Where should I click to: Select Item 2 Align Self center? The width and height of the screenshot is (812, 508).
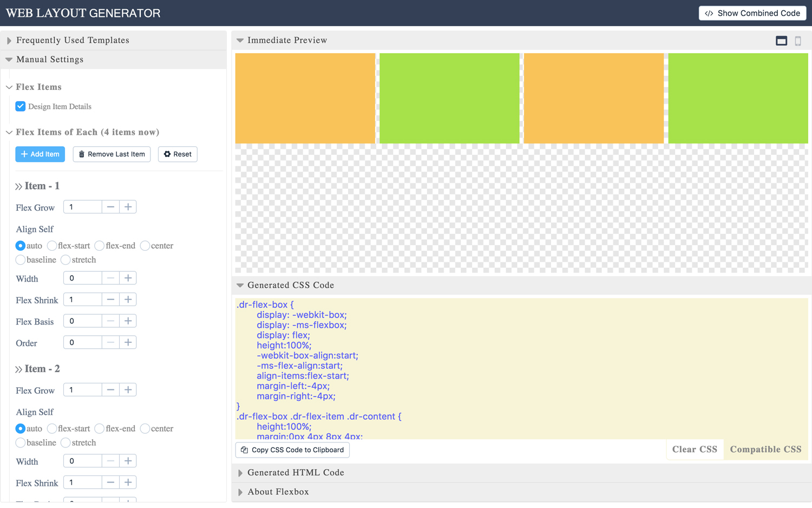click(145, 429)
